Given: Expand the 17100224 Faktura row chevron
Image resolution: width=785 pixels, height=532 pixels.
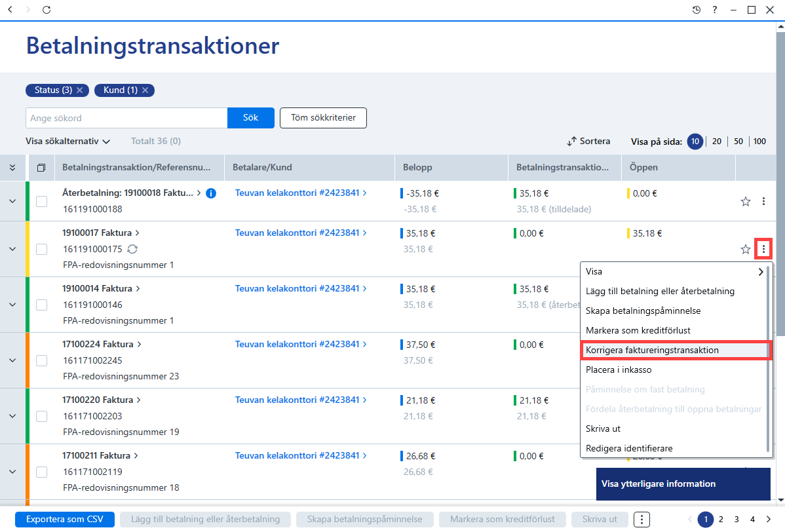Looking at the screenshot, I should click(12, 360).
